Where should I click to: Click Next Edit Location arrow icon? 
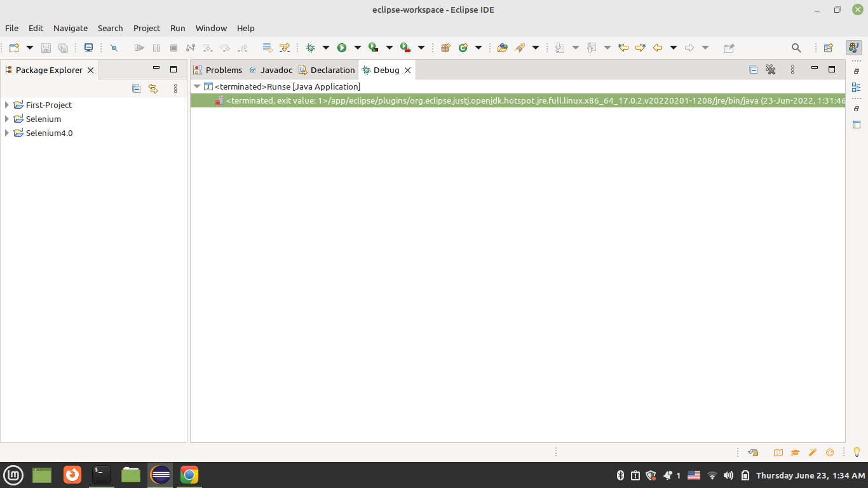[640, 48]
